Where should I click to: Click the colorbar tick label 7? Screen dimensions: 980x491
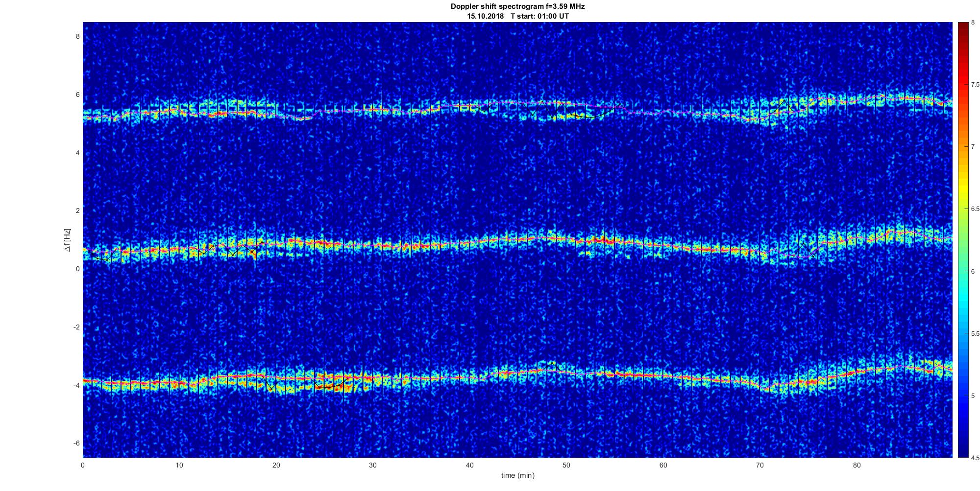point(973,147)
